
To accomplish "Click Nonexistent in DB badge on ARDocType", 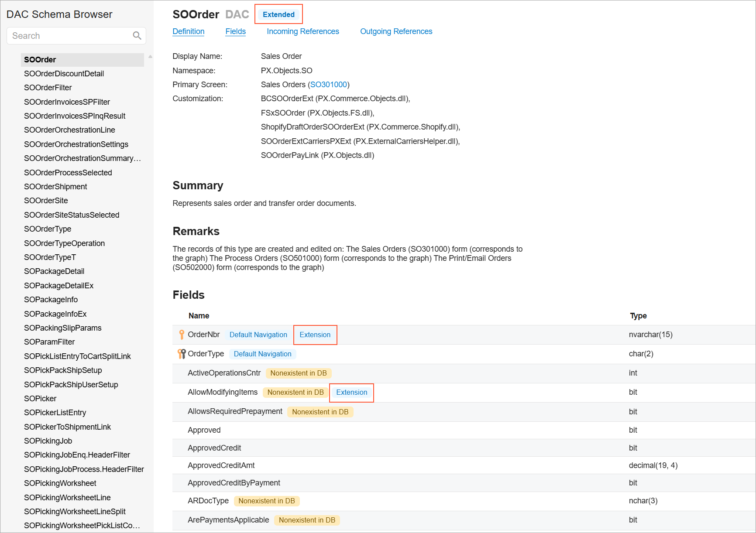I will click(267, 501).
